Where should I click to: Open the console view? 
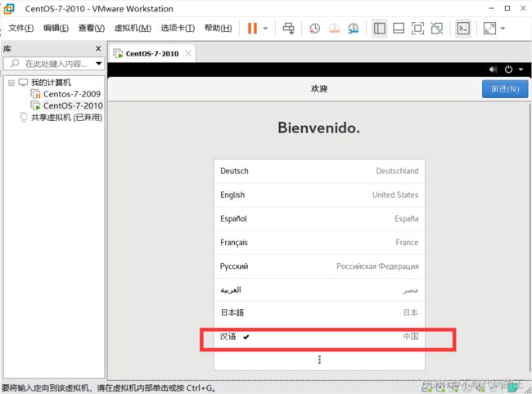point(463,29)
